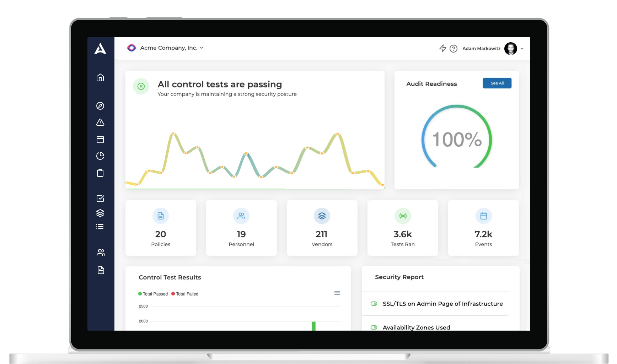Image resolution: width=617 pixels, height=364 pixels.
Task: Open Control Test Results chart hamburger menu
Action: [x=337, y=293]
